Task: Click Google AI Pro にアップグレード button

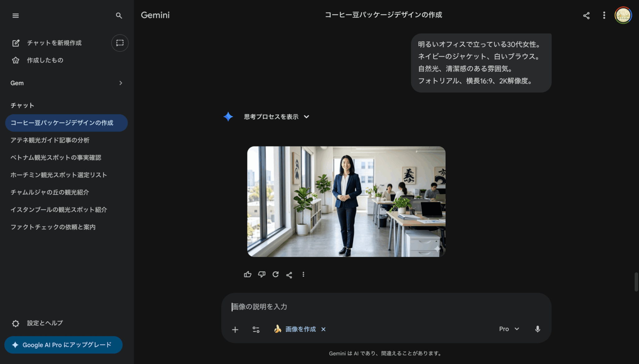Action: coord(63,345)
